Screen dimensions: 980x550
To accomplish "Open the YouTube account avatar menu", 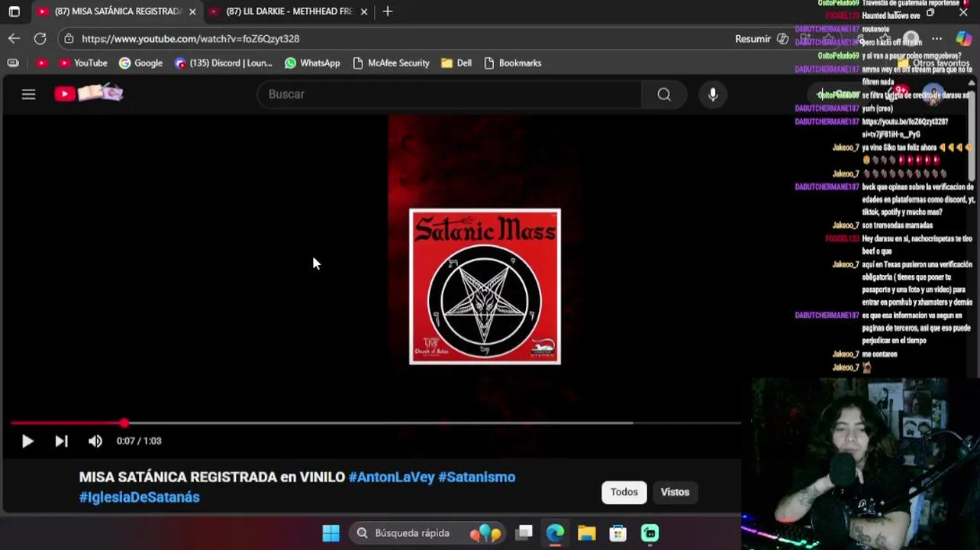I will coord(933,94).
